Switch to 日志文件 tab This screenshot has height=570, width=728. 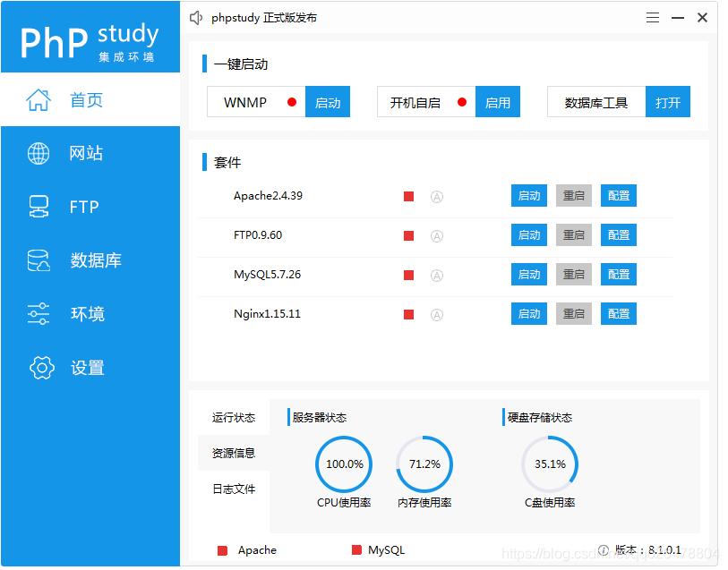pyautogui.click(x=234, y=489)
